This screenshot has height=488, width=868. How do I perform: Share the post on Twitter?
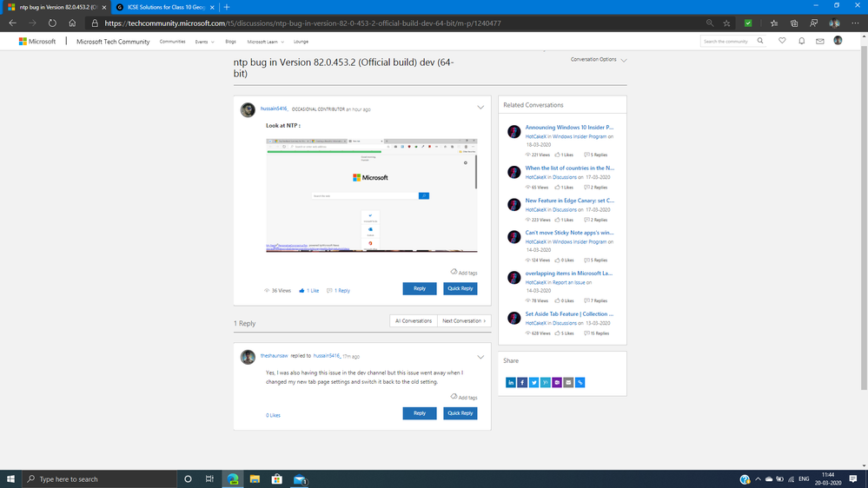pos(533,382)
